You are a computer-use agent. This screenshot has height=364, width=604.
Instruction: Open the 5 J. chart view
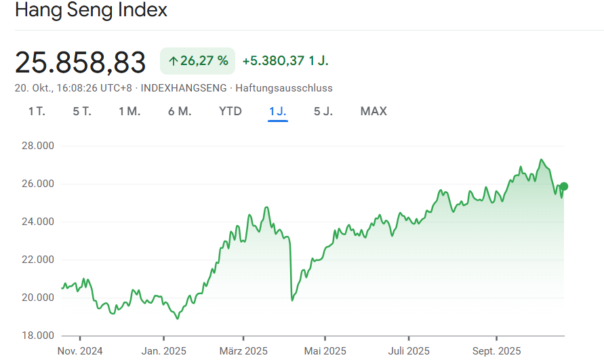[x=323, y=111]
